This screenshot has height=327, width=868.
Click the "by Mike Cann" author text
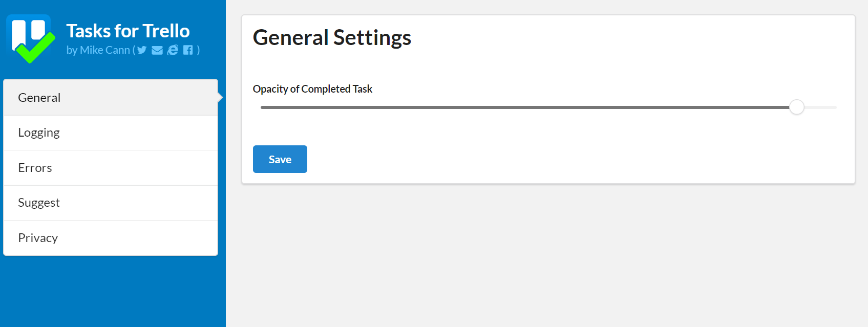pyautogui.click(x=98, y=50)
